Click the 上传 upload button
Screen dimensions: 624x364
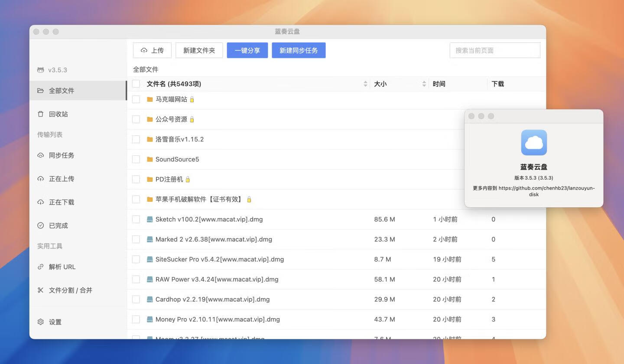(x=152, y=50)
